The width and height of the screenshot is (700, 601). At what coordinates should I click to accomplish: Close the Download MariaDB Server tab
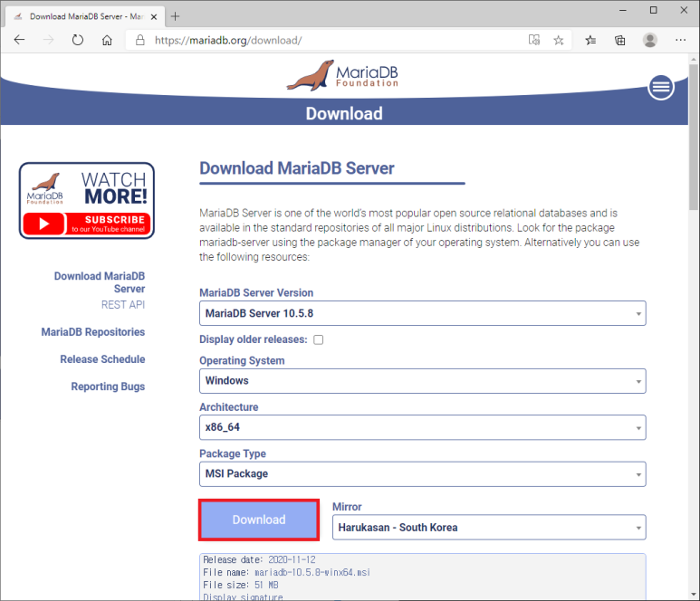click(x=154, y=17)
